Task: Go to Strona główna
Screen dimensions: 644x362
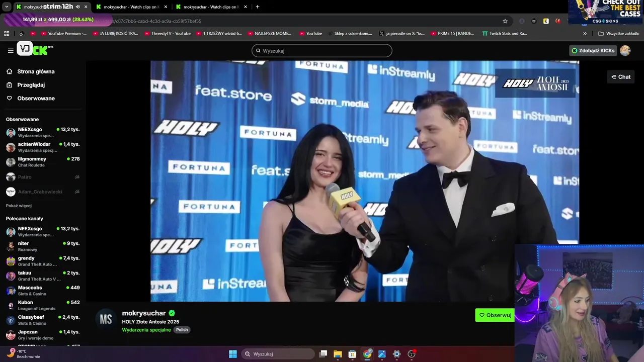Action: [35, 71]
